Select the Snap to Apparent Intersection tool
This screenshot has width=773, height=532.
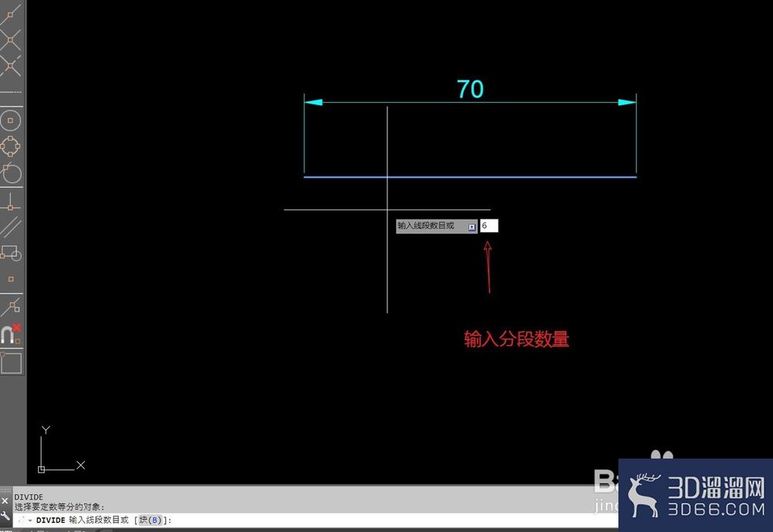(10, 66)
